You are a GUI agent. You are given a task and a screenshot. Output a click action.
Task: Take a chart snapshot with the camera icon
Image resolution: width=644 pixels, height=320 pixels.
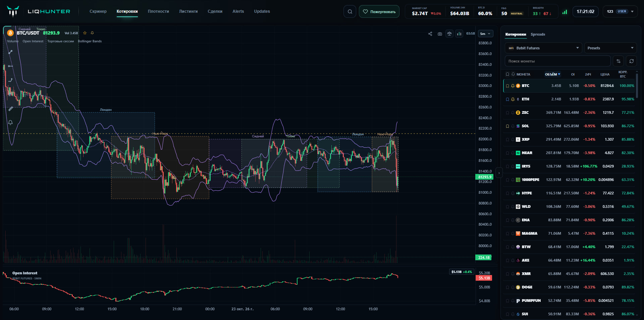(x=440, y=34)
